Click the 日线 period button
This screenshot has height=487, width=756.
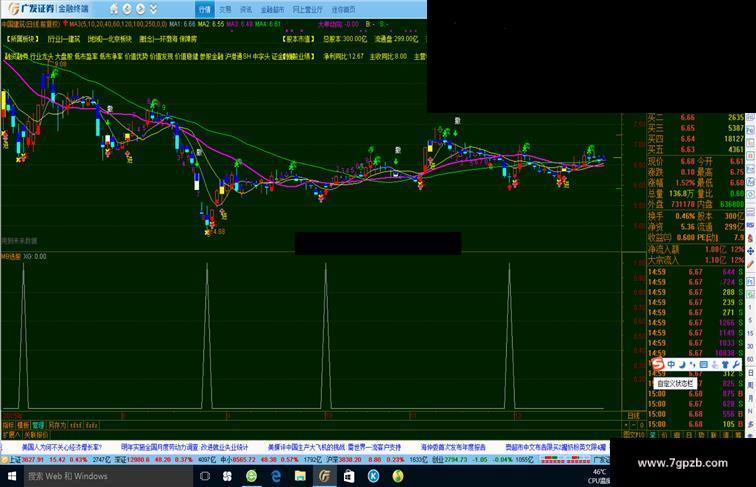click(x=633, y=416)
